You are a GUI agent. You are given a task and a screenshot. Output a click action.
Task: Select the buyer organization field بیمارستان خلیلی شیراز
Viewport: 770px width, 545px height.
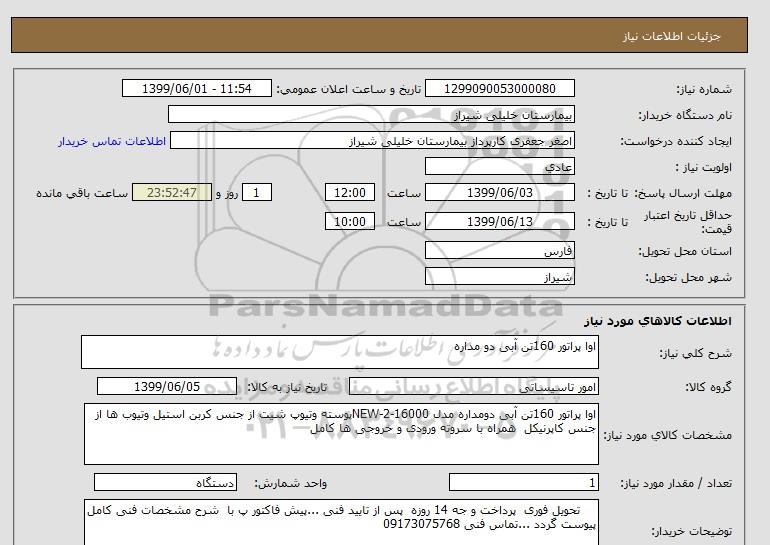(371, 114)
